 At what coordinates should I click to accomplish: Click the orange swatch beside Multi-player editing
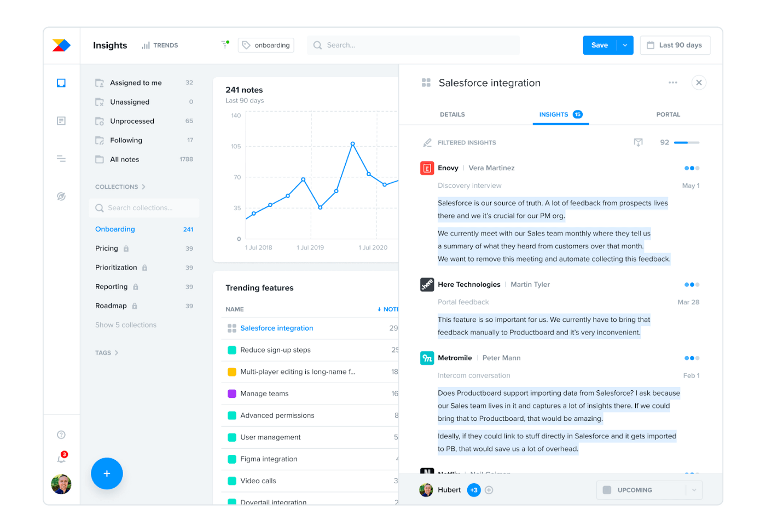coord(231,372)
